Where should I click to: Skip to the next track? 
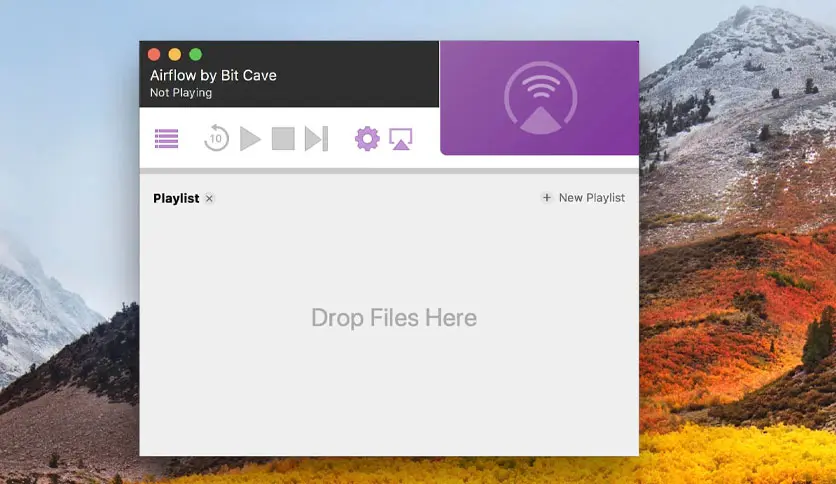pos(316,139)
